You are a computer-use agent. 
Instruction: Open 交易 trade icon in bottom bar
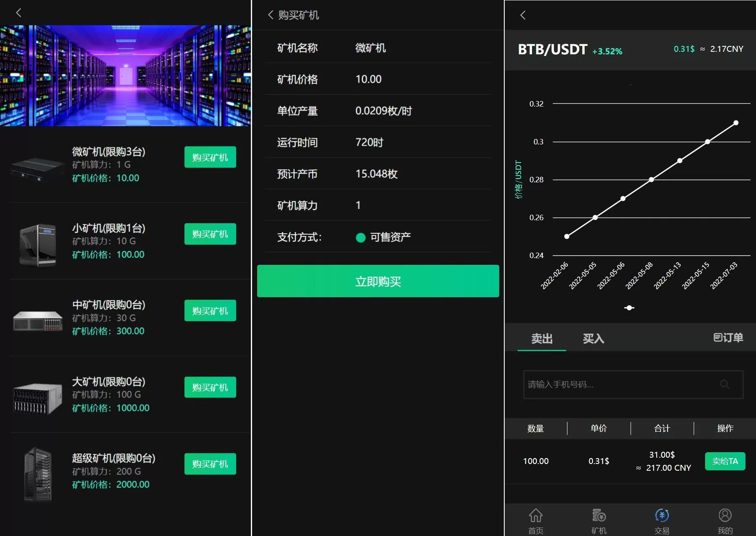click(662, 521)
